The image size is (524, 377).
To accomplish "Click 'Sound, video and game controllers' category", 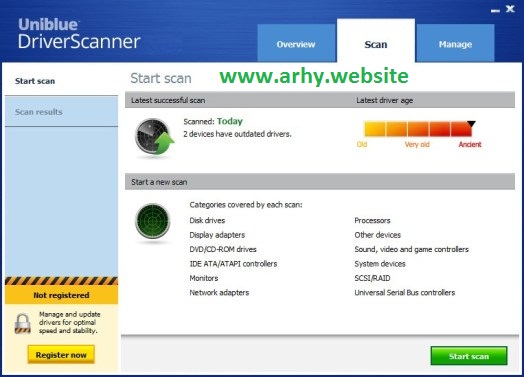I will coord(412,249).
